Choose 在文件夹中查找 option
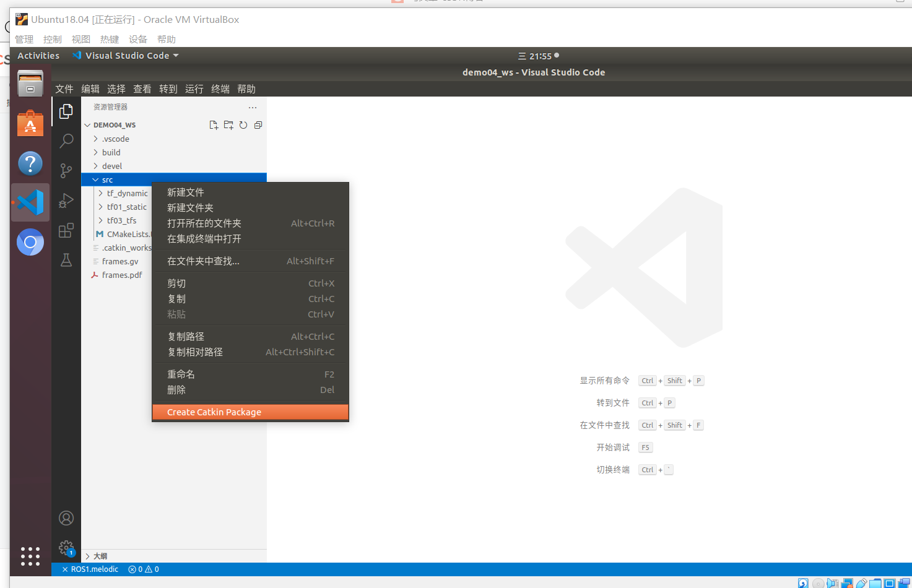 [x=250, y=261]
